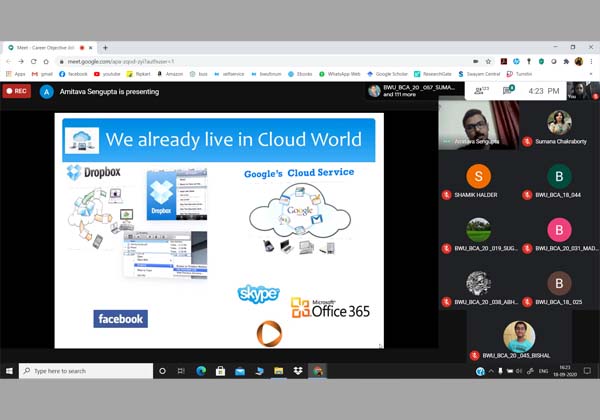Select Amitava Sengupta's video tile
600x420 pixels.
click(x=478, y=125)
